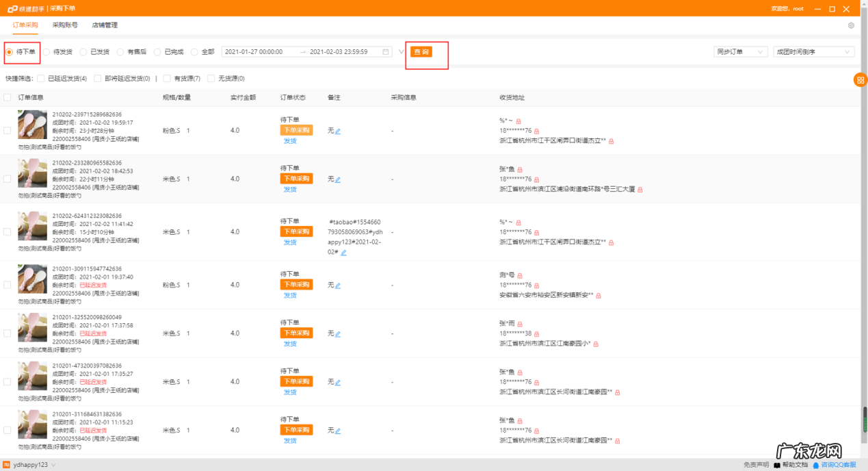Click the input method indicator near ydhappy123
The image size is (868, 471).
click(x=6, y=464)
